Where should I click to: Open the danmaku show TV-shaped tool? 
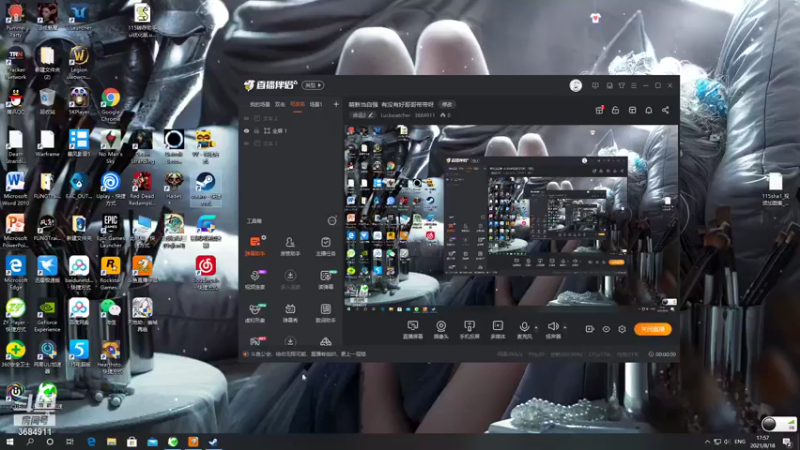(x=290, y=313)
